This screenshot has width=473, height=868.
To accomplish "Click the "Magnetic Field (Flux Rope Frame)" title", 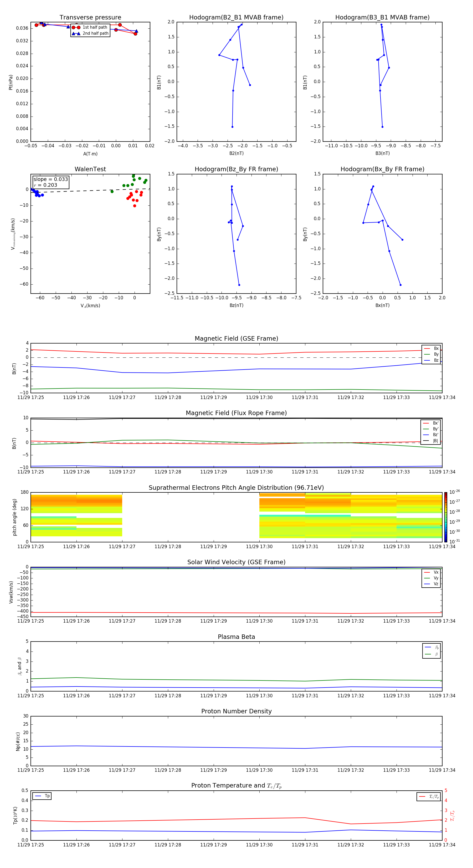I will (236, 413).
